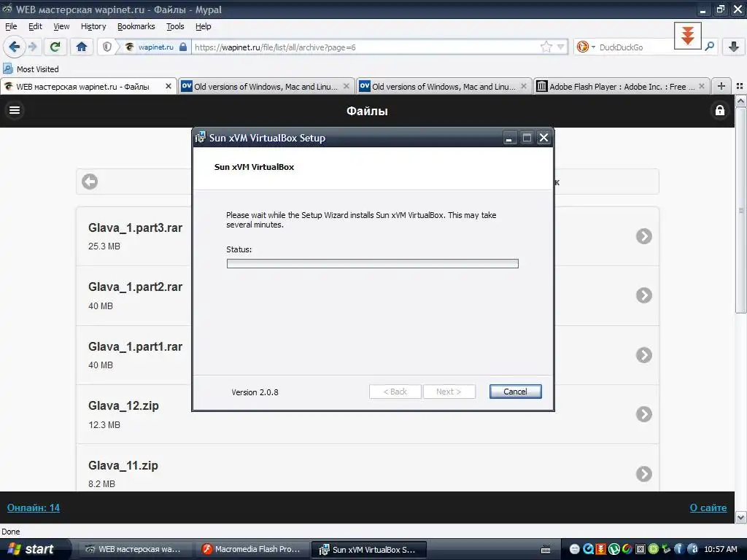Click the Онлайн: 14 link
Screen dimensions: 747x560
coord(34,507)
